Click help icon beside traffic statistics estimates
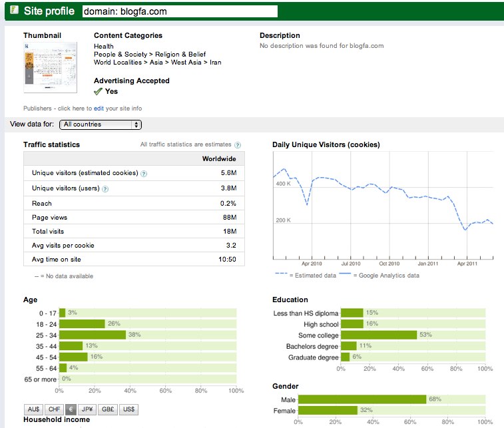Viewport: 504px width, 428px height. pos(238,145)
